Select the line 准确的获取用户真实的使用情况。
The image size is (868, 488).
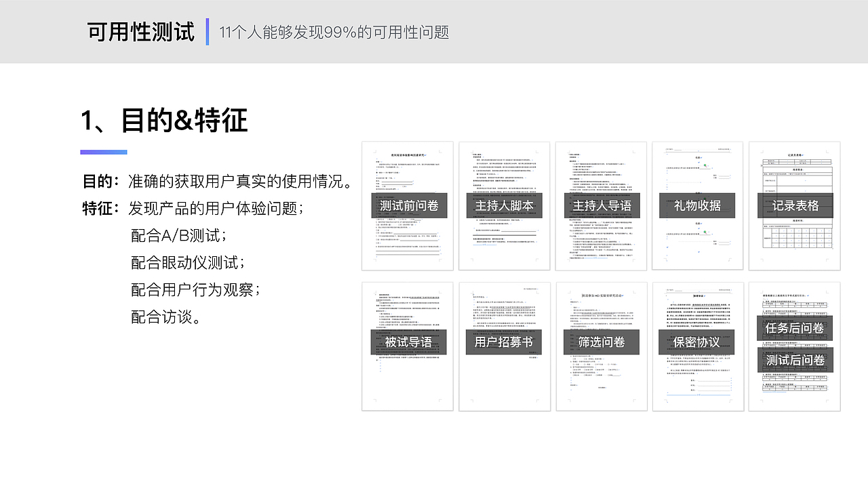tap(240, 182)
